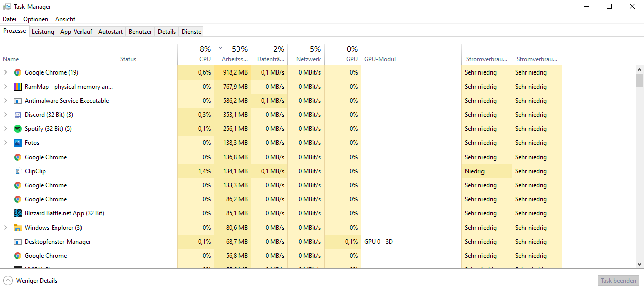Sort by the CPU column header
Screen dimensions: 644x293
click(196, 55)
